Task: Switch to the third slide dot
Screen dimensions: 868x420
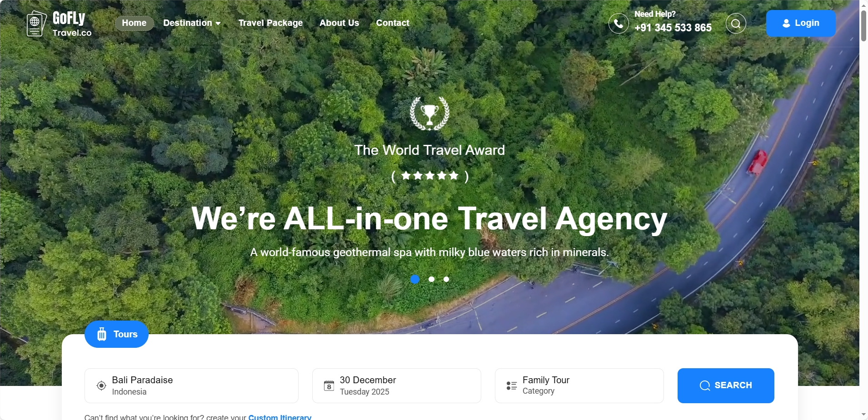Action: coord(446,279)
